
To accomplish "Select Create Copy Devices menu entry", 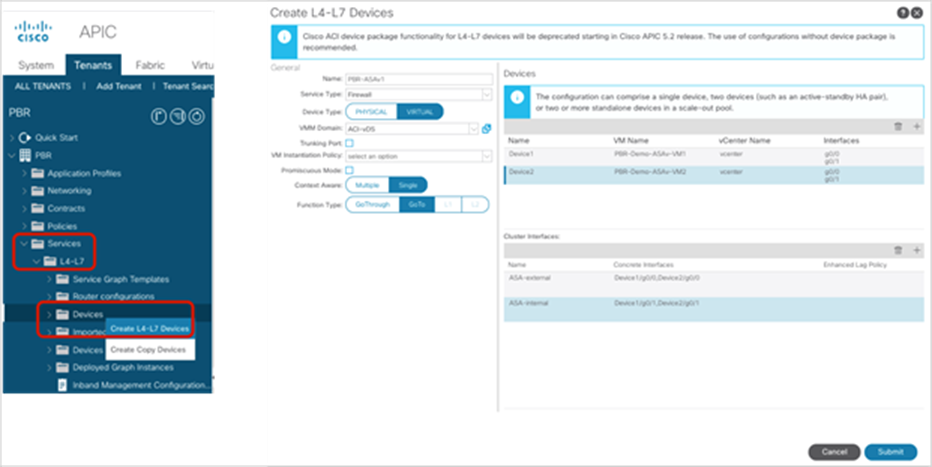I will coord(150,350).
